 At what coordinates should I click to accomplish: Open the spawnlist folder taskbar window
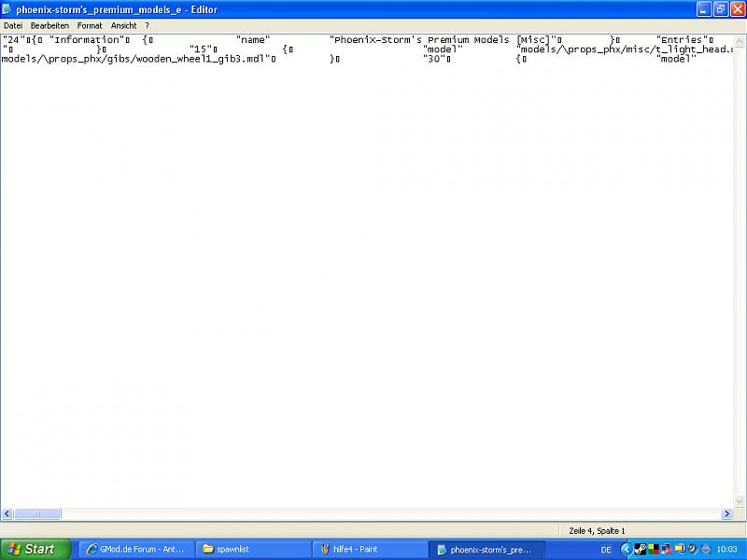coord(252,549)
